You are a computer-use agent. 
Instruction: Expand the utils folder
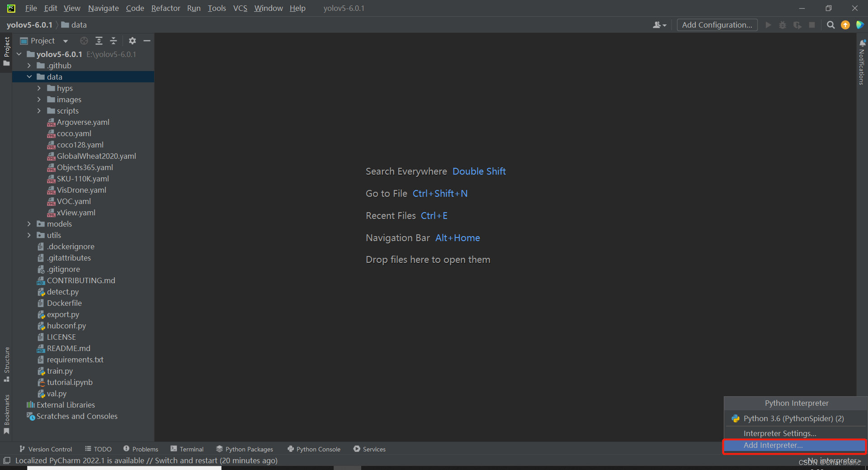pyautogui.click(x=29, y=235)
